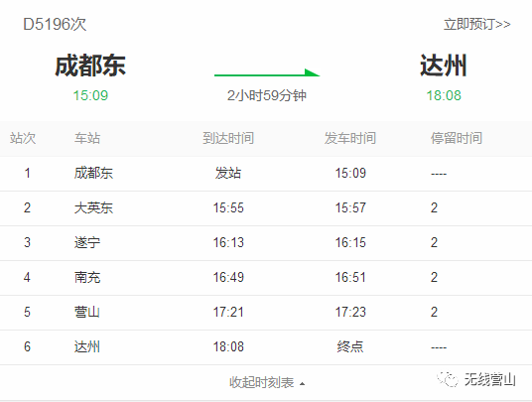Click the 大英东 station row
The image size is (532, 402).
[x=266, y=208]
